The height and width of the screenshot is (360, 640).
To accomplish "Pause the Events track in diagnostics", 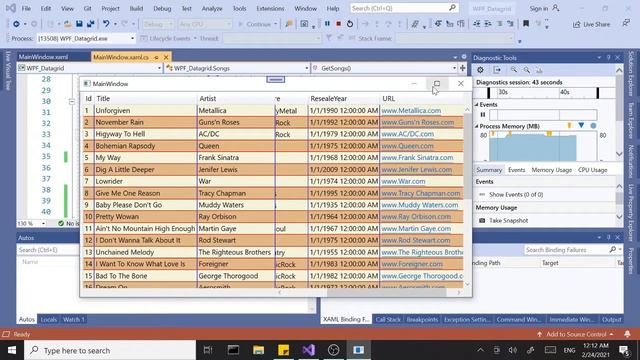I will click(x=483, y=115).
